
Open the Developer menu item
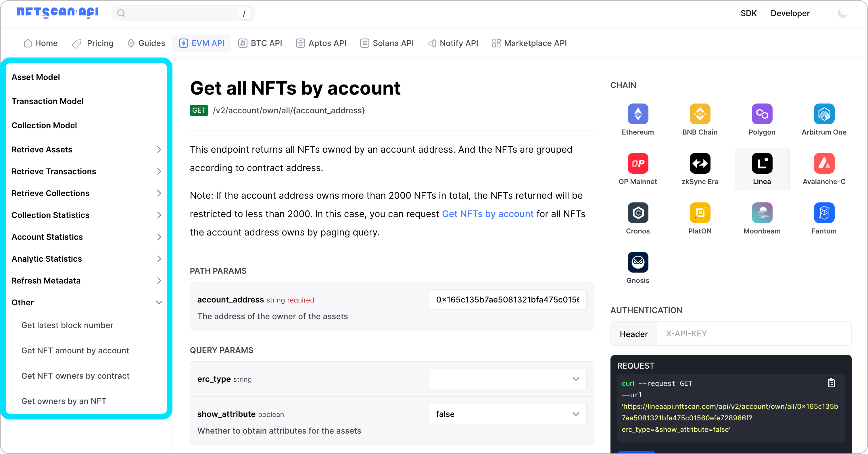tap(790, 13)
